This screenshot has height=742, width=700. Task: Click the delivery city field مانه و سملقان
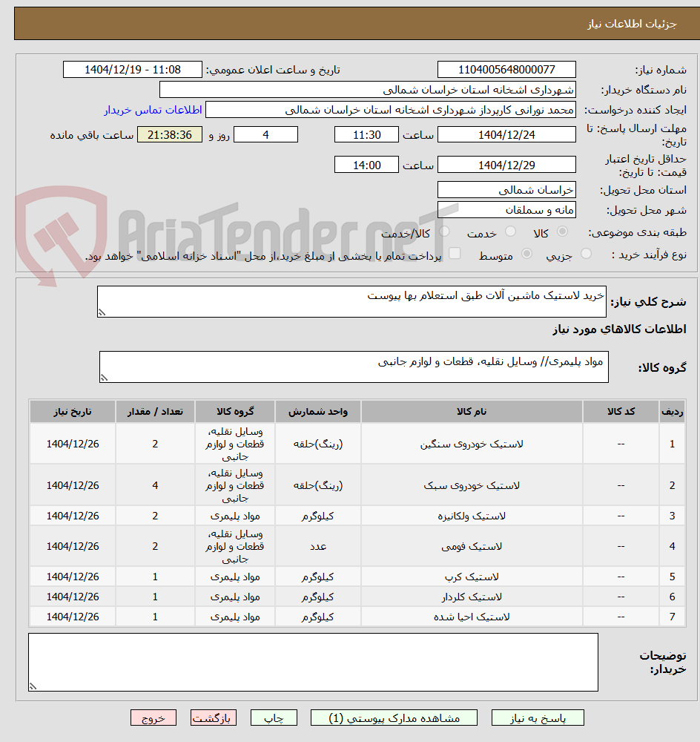click(x=506, y=210)
